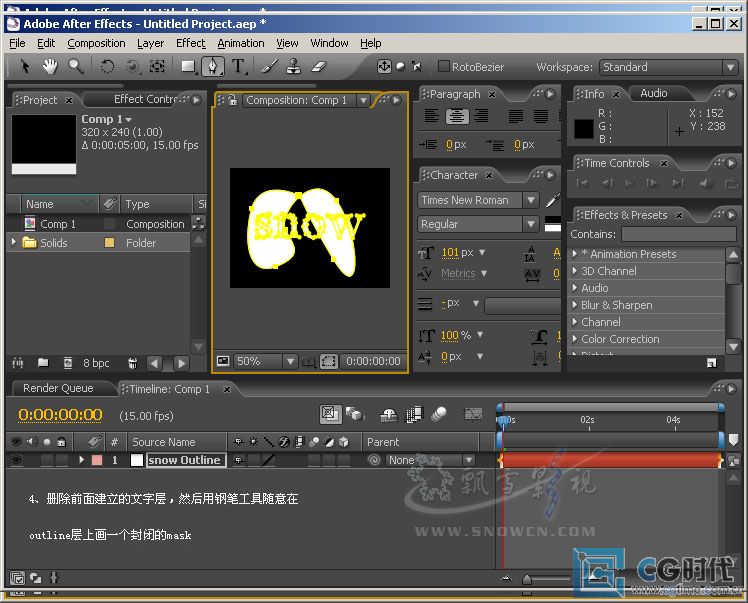The width and height of the screenshot is (748, 603).
Task: Expand the Color Correction effects category
Action: tap(574, 339)
